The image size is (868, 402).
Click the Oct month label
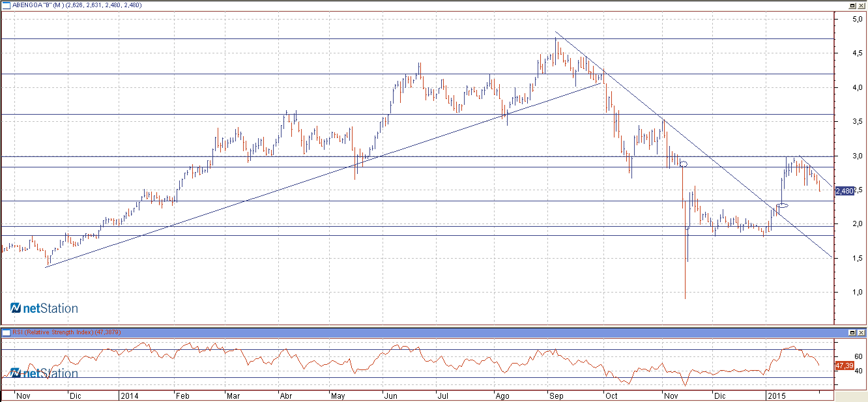coord(611,395)
